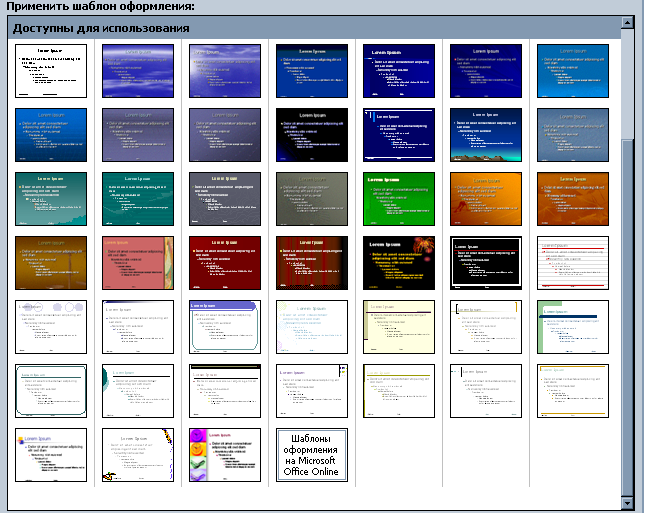Choose the white template with blue rounded header
The image size is (645, 513).
(x=225, y=327)
